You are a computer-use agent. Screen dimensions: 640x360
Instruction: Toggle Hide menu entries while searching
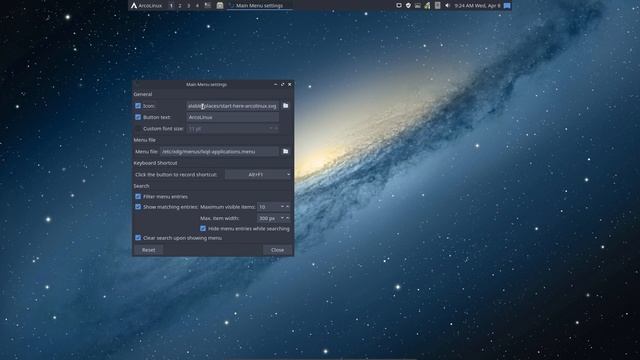[x=203, y=229]
